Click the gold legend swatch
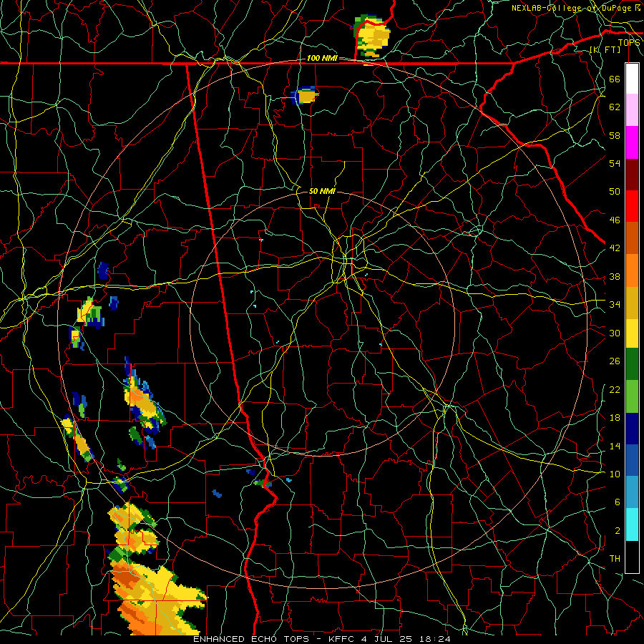This screenshot has width=644, height=644. (632, 302)
